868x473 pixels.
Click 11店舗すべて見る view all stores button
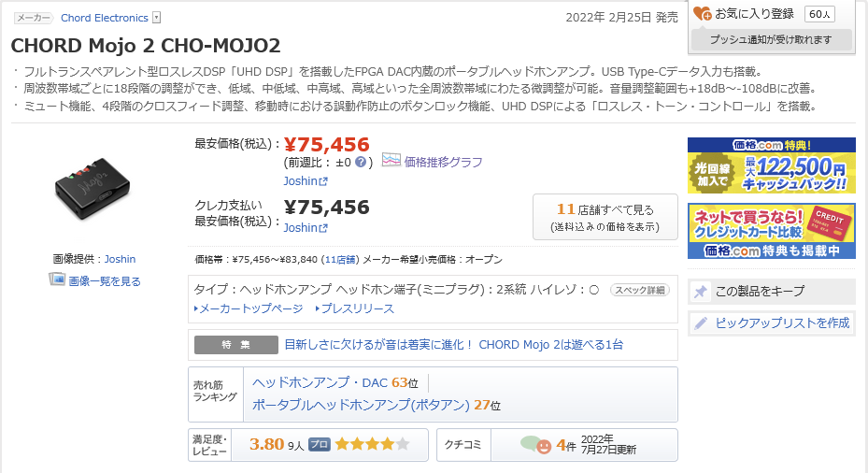click(605, 217)
